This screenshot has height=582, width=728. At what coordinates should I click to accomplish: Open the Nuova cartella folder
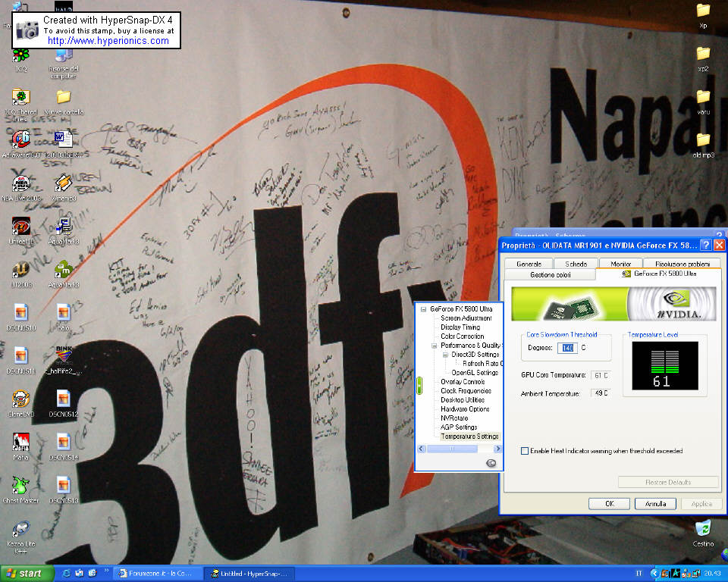(x=64, y=102)
